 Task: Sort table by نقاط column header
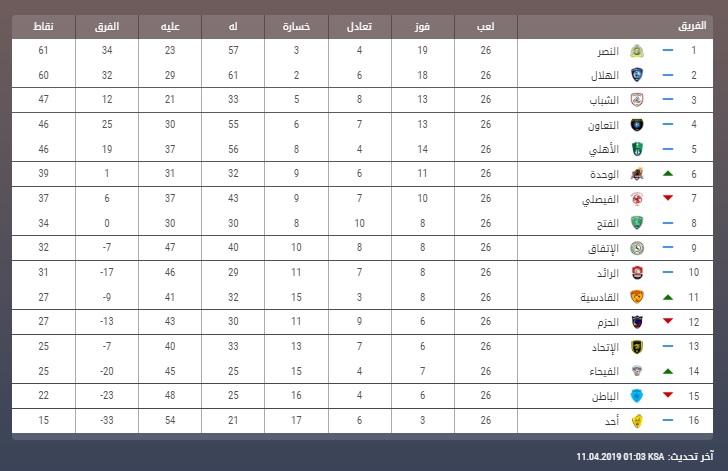pos(43,26)
